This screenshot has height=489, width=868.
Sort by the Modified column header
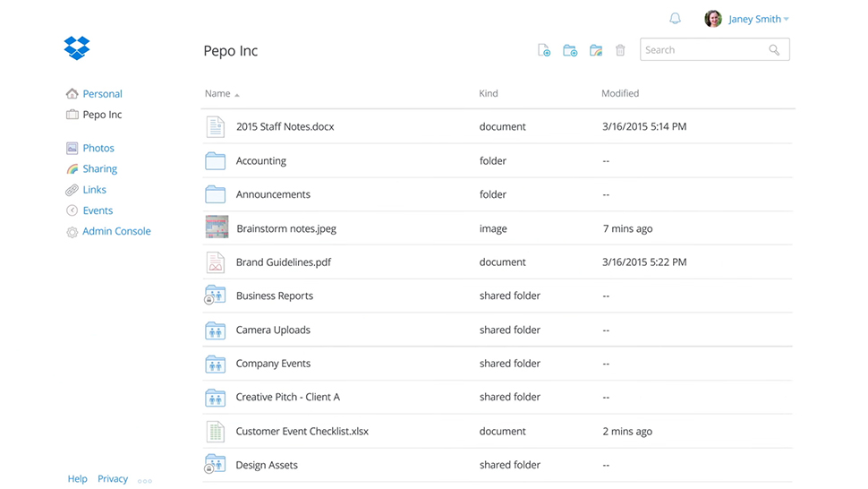[620, 94]
